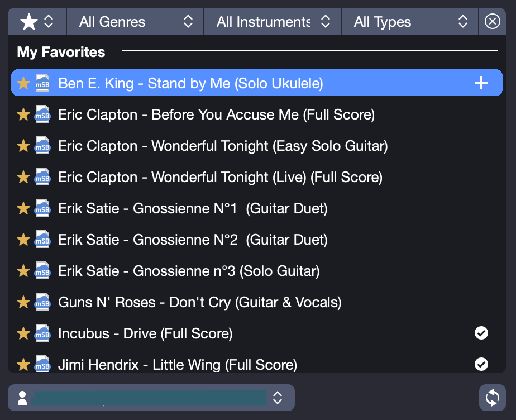Select Ben E. King - Stand by Me (Solo Ukulele)
516x420 pixels.
click(x=257, y=83)
